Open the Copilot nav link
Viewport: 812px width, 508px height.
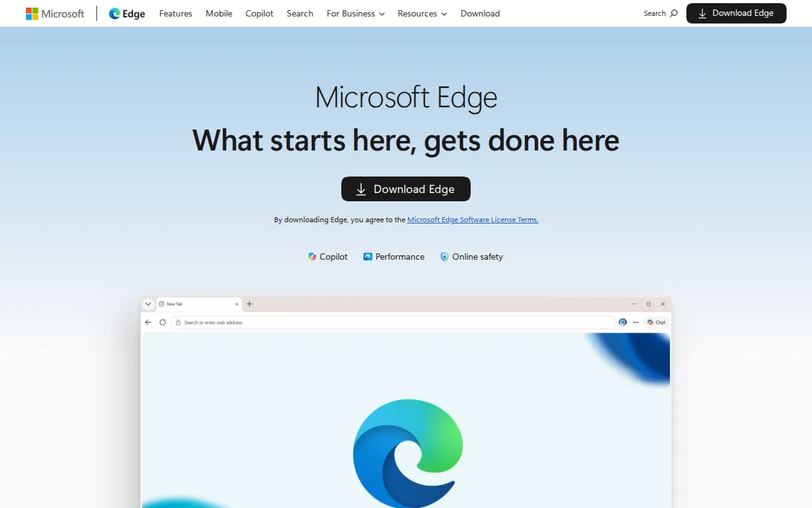pyautogui.click(x=259, y=13)
